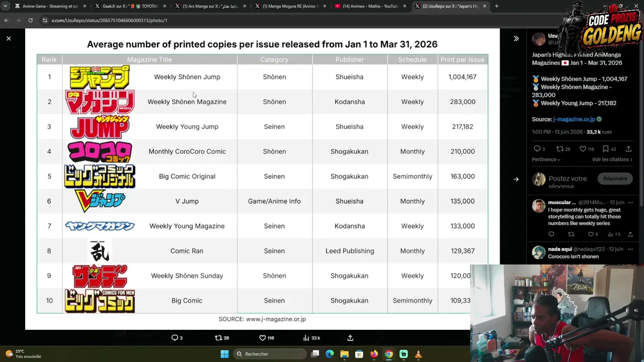Open Microsoft Store from the taskbar
The image size is (644, 362).
click(x=359, y=354)
